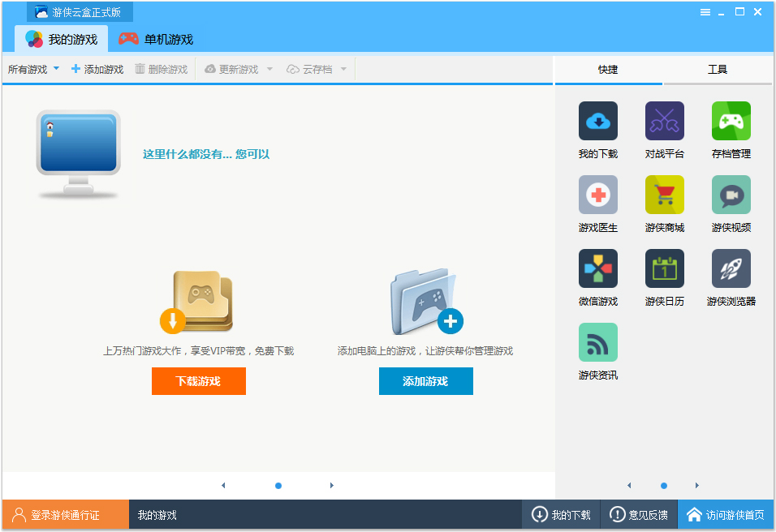Image resolution: width=776 pixels, height=532 pixels.
Task: Click the computer monitor illustration
Action: (78, 154)
